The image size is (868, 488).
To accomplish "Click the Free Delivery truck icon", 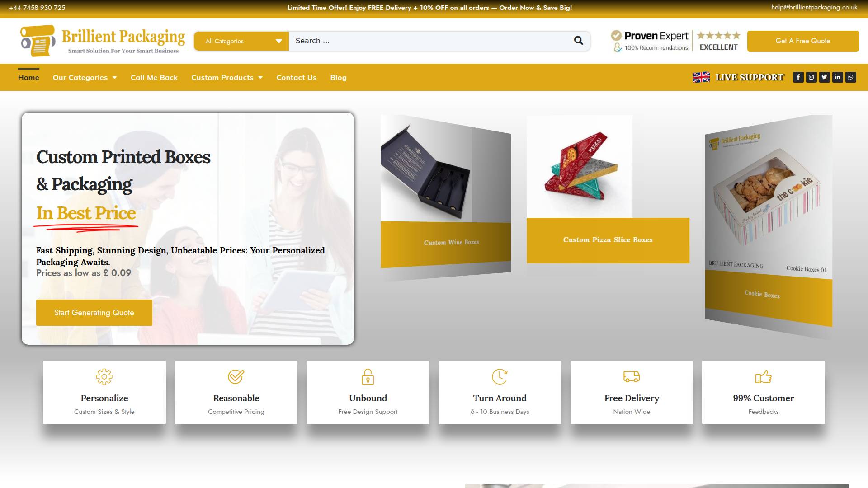I will (631, 376).
